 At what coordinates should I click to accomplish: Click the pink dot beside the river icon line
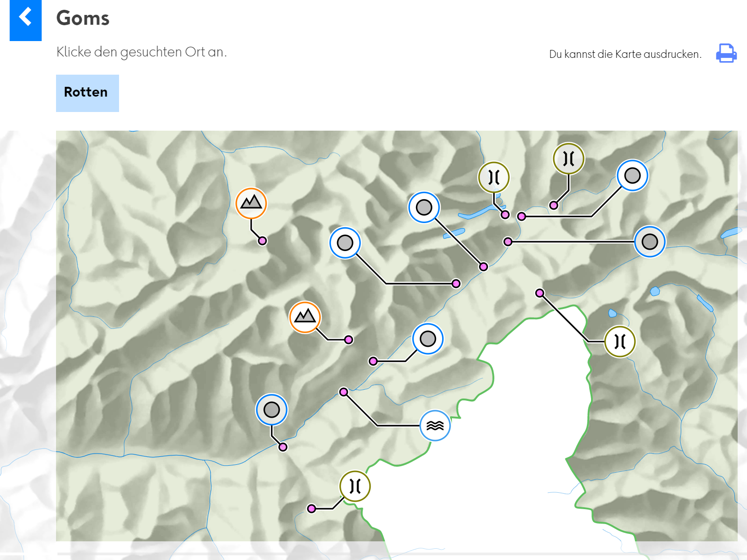coord(344,392)
